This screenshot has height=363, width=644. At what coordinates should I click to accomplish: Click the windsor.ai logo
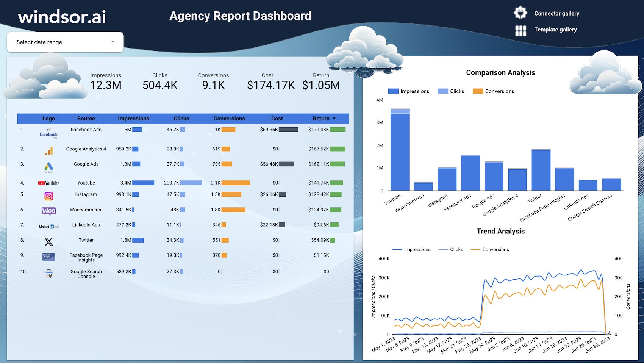[x=62, y=17]
